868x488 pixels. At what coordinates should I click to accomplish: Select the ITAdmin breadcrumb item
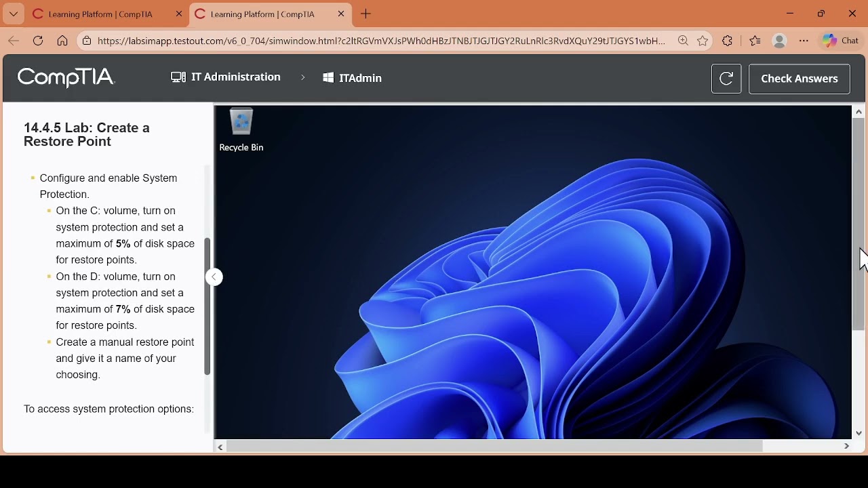point(353,78)
